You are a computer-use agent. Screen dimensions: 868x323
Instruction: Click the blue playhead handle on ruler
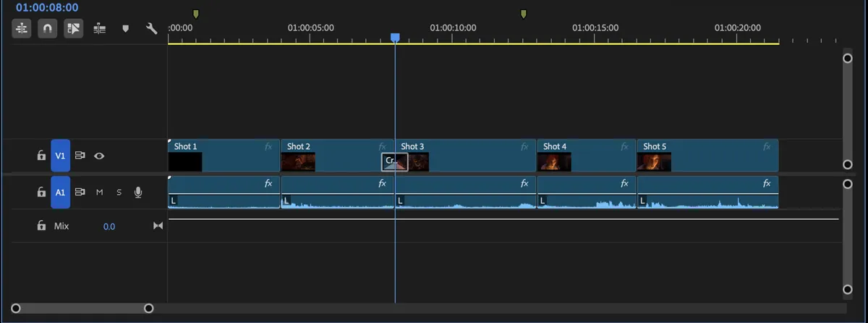[x=395, y=37]
